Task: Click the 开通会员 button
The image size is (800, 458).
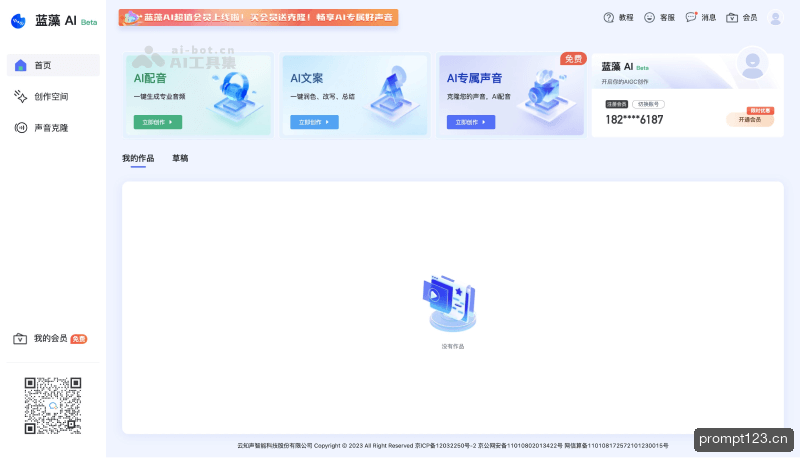Action: click(x=750, y=120)
